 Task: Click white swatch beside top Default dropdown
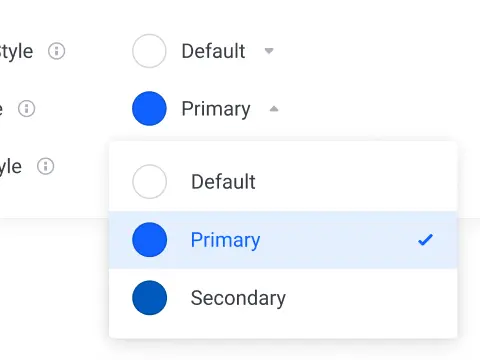click(149, 51)
